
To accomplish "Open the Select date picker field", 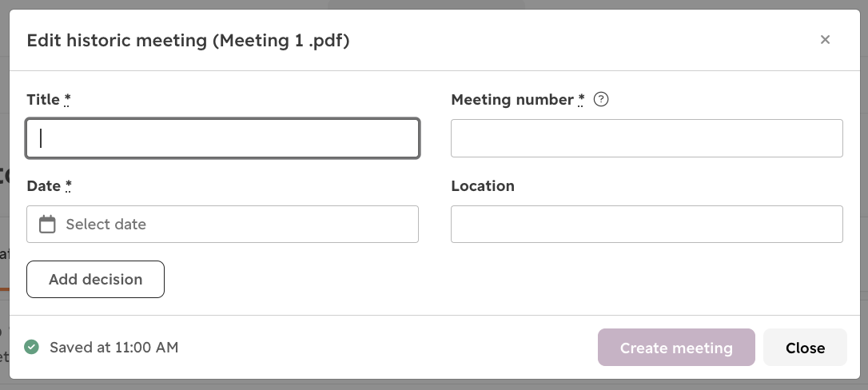I will pos(222,224).
